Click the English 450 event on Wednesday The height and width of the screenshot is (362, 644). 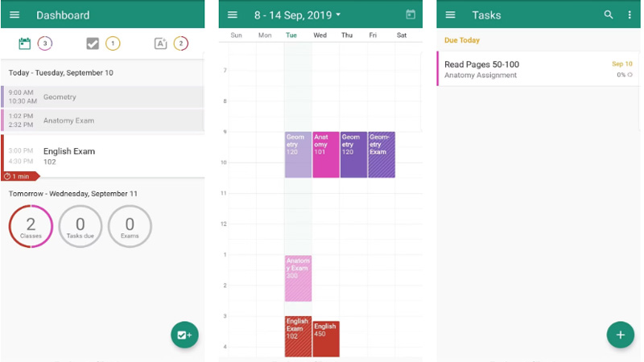click(325, 338)
